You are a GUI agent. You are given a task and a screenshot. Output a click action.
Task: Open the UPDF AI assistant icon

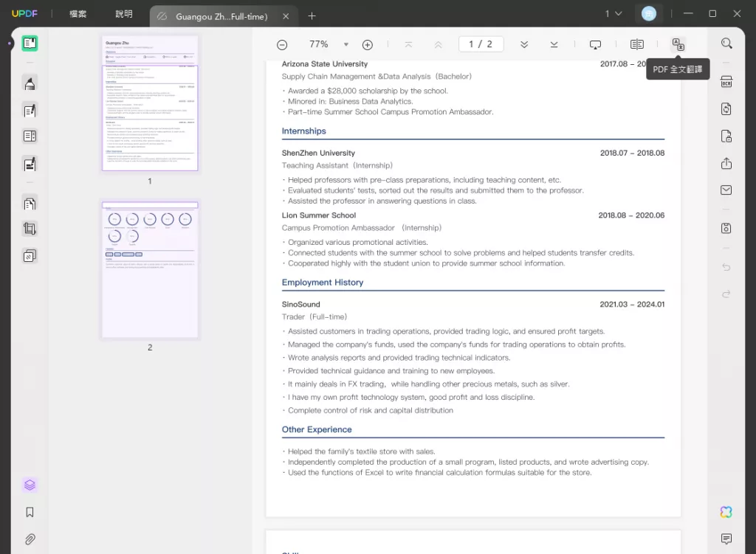click(x=726, y=512)
